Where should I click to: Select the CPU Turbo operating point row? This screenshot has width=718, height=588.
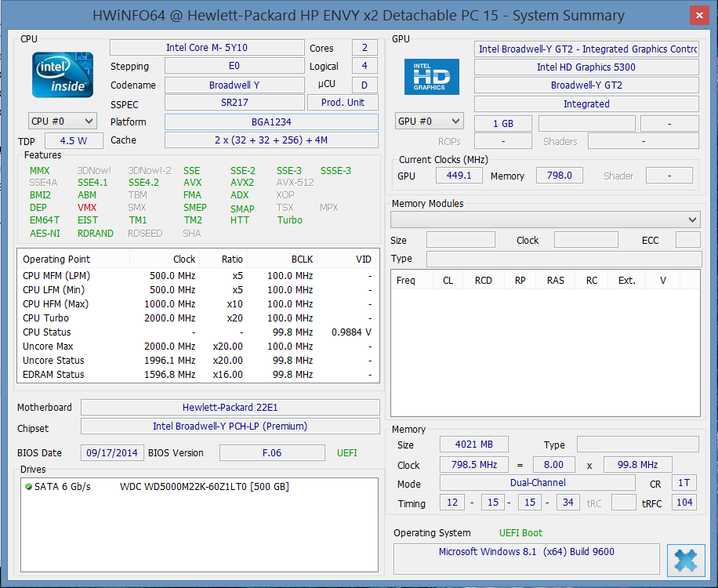tap(198, 318)
